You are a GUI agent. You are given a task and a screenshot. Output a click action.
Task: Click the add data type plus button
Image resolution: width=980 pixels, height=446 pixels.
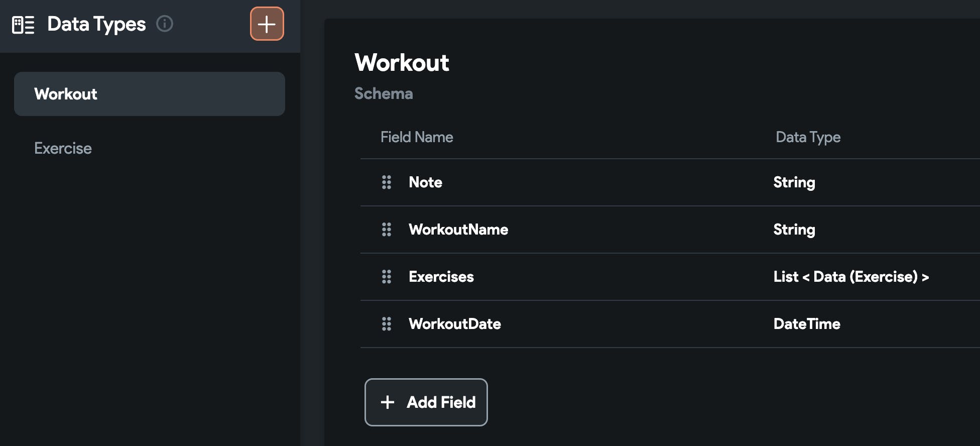(x=267, y=24)
